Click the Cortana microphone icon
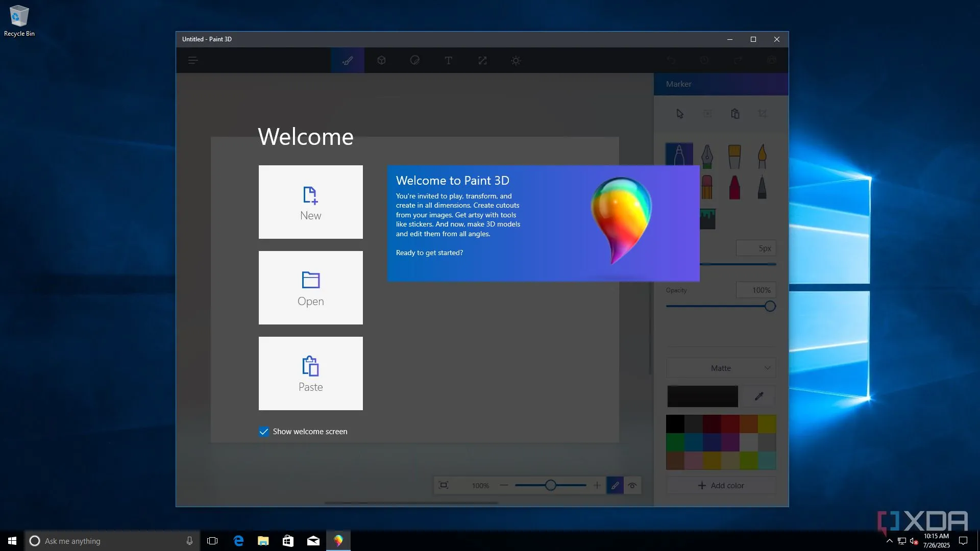The height and width of the screenshot is (551, 980). coord(189,541)
